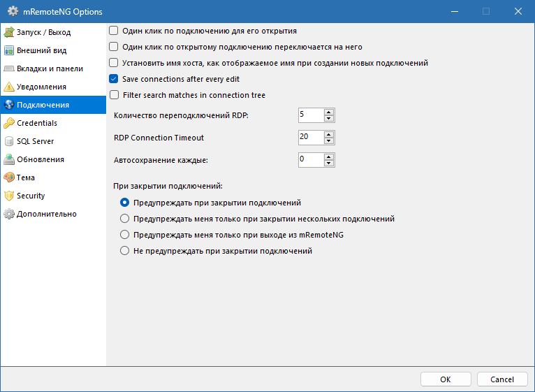This screenshot has width=535, height=392.
Task: Click the Тема palette icon
Action: tap(9, 177)
